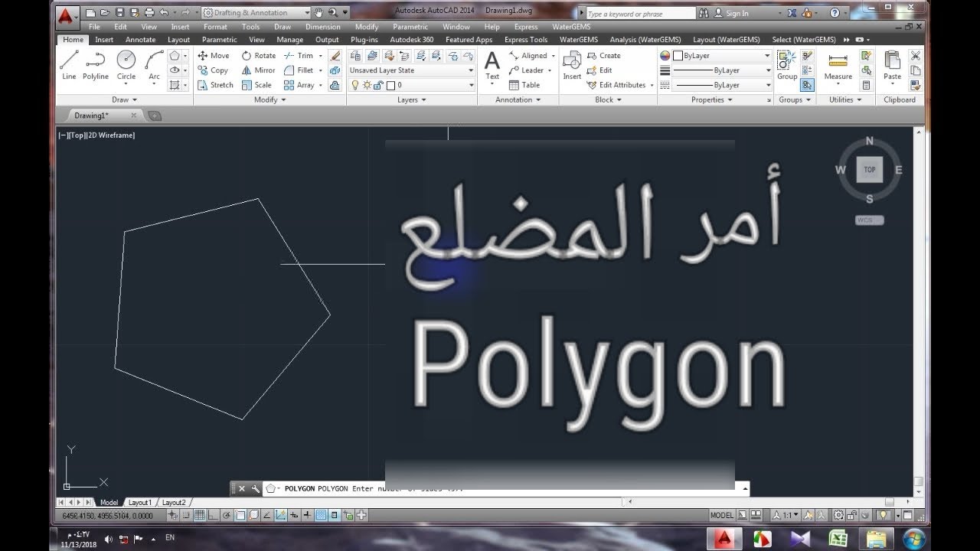980x551 pixels.
Task: Click the Cut icon in Clipboard panel
Action: pyautogui.click(x=915, y=56)
